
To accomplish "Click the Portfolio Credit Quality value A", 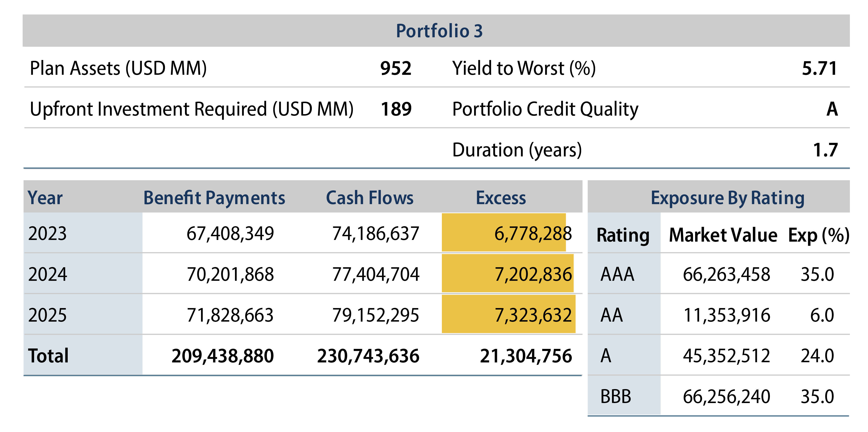I will 832,109.
